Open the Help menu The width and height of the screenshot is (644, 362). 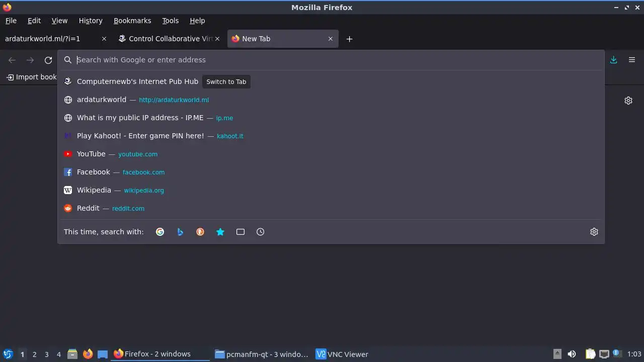click(x=197, y=21)
